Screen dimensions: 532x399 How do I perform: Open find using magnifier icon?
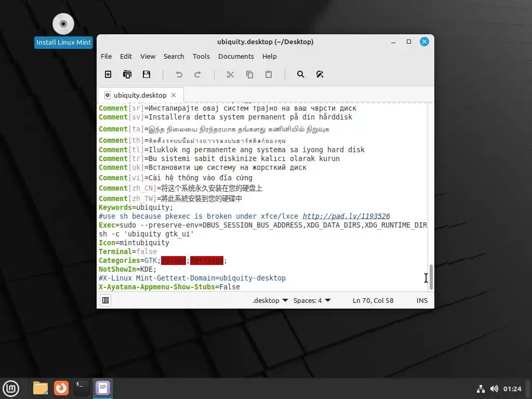pos(301,74)
